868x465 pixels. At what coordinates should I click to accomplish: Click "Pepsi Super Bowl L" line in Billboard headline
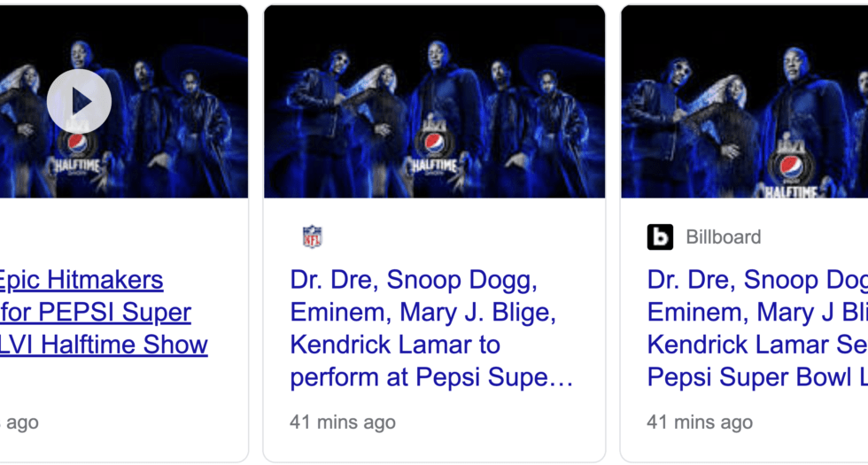pos(757,377)
